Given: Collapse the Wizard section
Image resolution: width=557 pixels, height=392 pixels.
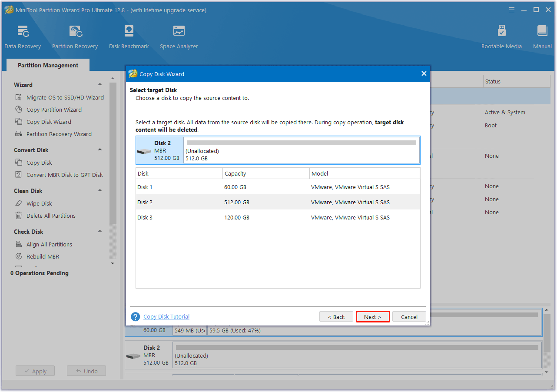Looking at the screenshot, I should [x=100, y=85].
